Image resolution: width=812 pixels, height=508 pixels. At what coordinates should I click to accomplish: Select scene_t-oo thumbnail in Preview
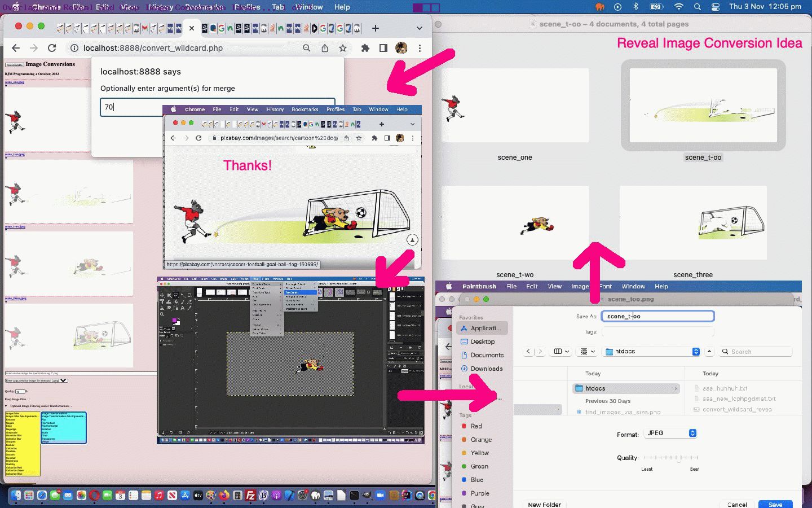[703, 106]
